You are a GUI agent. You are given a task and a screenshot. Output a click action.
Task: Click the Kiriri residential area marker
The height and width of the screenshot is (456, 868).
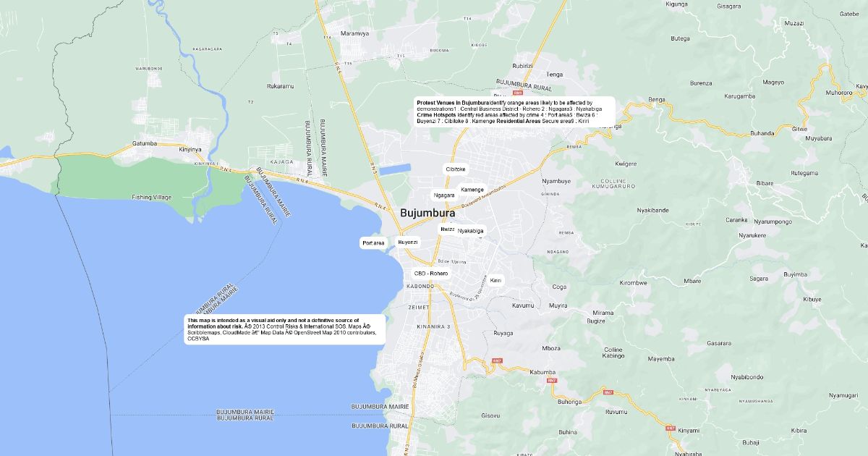tap(495, 280)
